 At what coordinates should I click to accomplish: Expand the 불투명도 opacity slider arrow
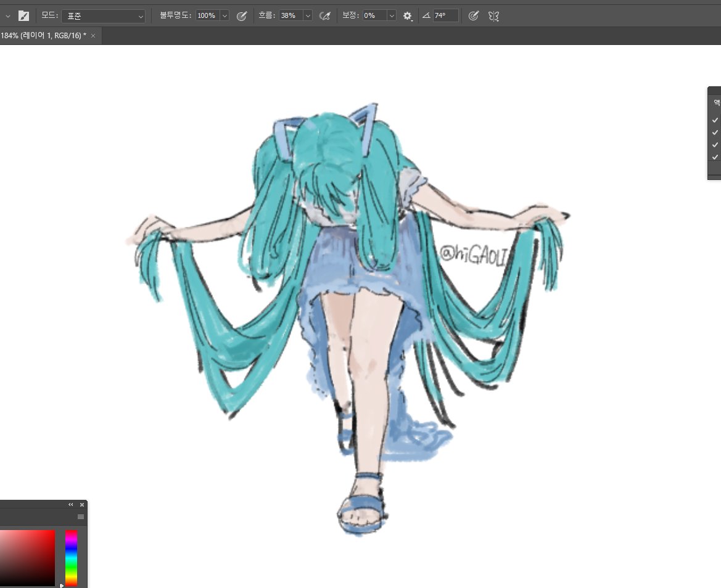pos(225,15)
